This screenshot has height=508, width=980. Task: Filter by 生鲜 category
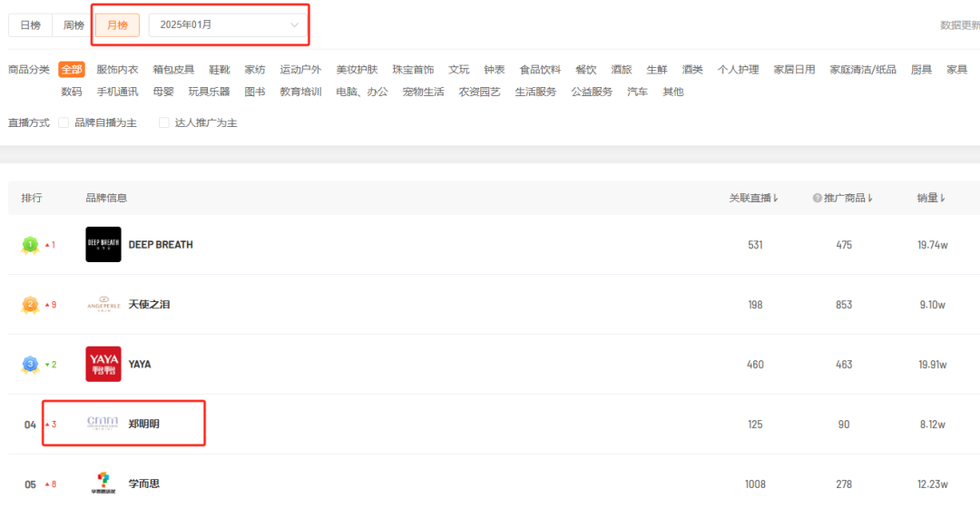tap(657, 69)
